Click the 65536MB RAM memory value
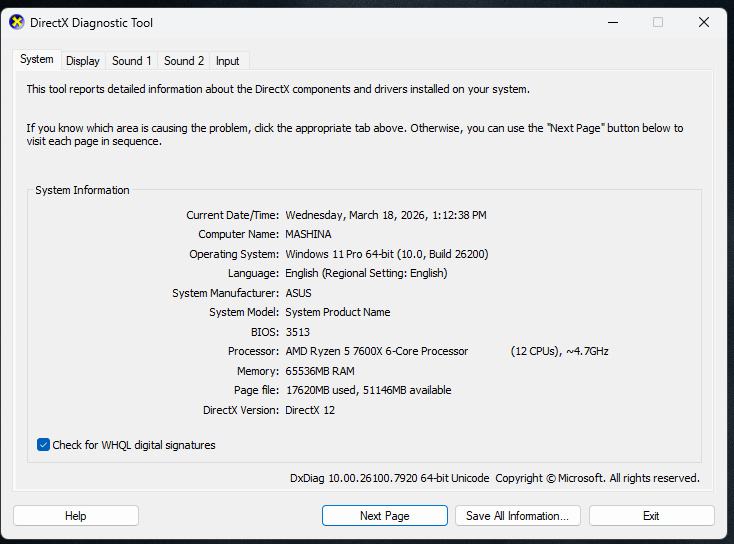Viewport: 734px width, 544px height. coord(320,371)
